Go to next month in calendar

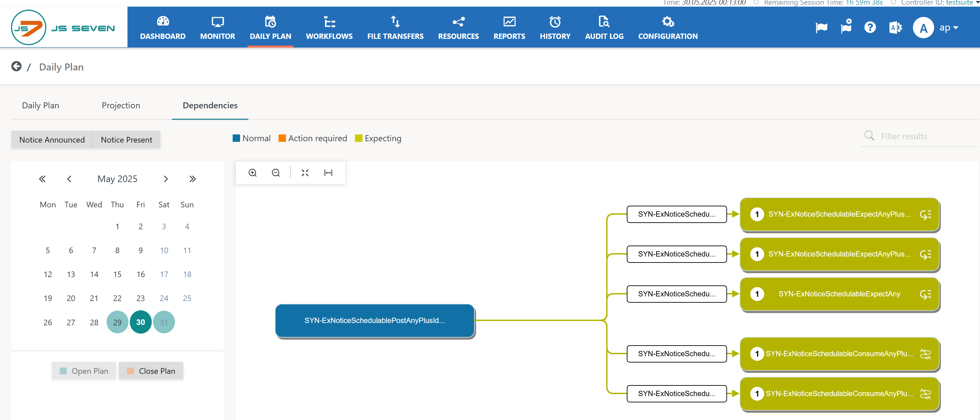(x=166, y=179)
